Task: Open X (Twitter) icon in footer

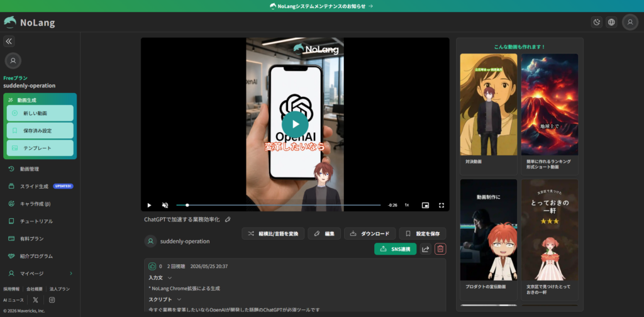Action: coord(36,300)
